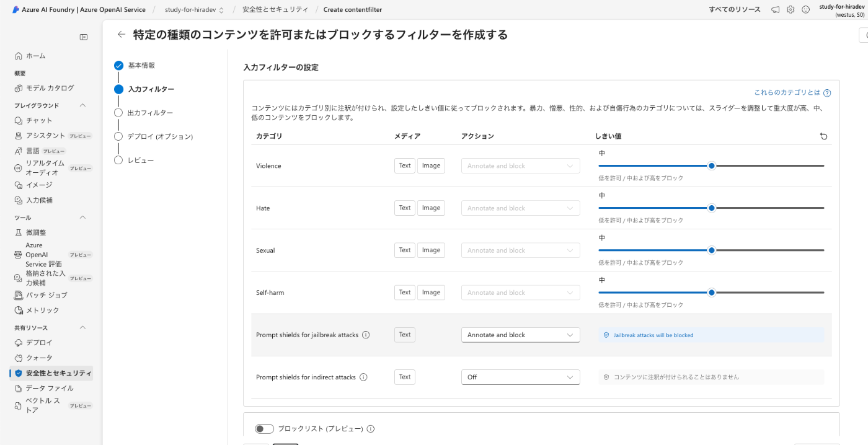868x445 pixels.
Task: Click the feedback smiley icon
Action: [806, 9]
